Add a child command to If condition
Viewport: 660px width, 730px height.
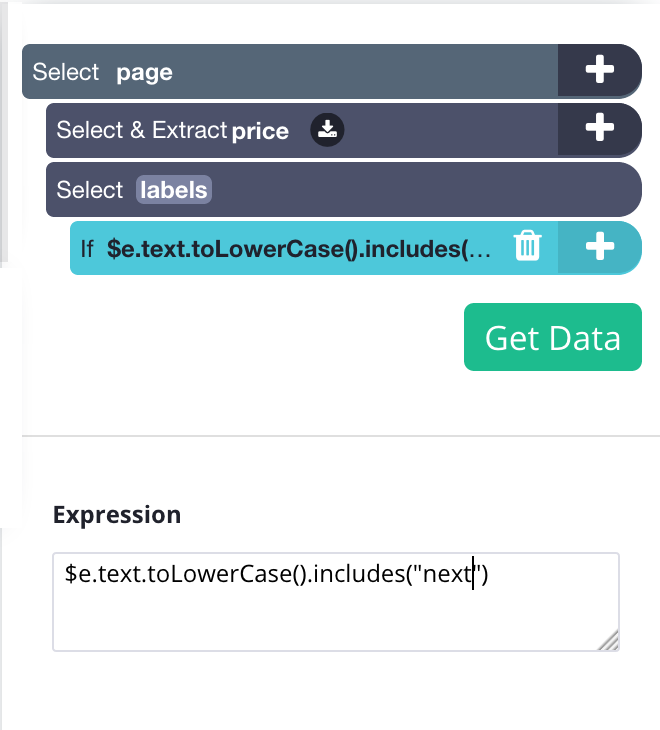pyautogui.click(x=599, y=247)
